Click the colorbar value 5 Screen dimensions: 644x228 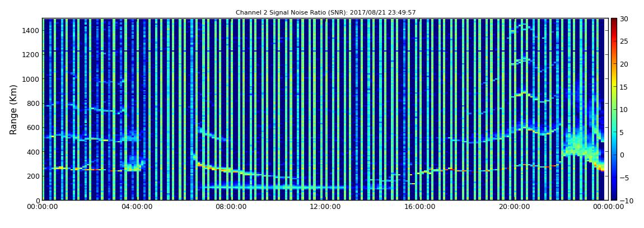point(623,132)
